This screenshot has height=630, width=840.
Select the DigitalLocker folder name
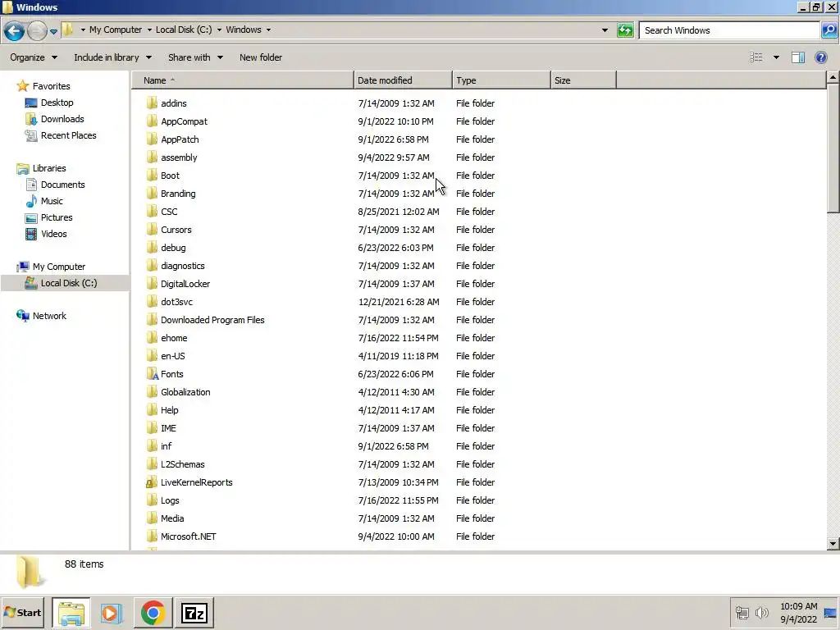click(x=185, y=283)
